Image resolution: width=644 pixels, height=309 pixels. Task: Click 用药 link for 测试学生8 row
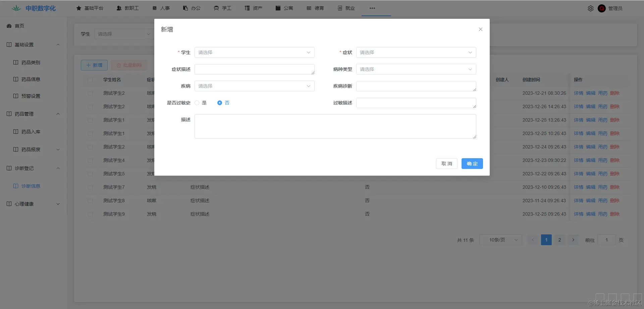(603, 201)
